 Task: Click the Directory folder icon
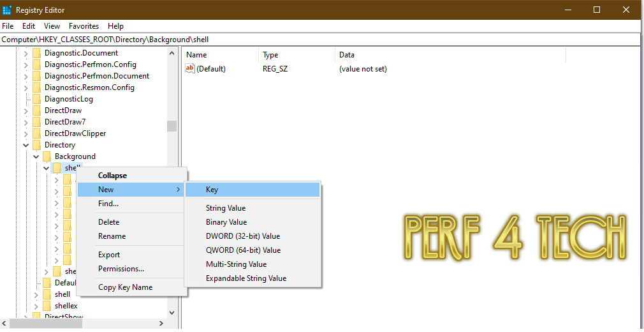click(x=36, y=145)
